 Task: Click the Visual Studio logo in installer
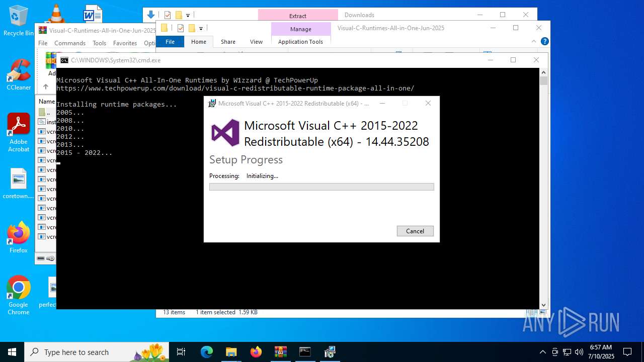[x=225, y=133]
